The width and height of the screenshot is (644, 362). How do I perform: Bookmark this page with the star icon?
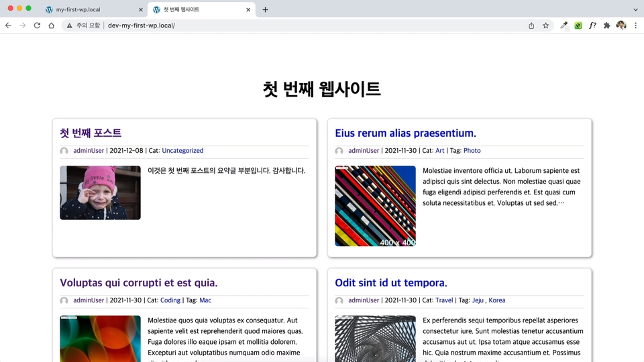tap(546, 25)
